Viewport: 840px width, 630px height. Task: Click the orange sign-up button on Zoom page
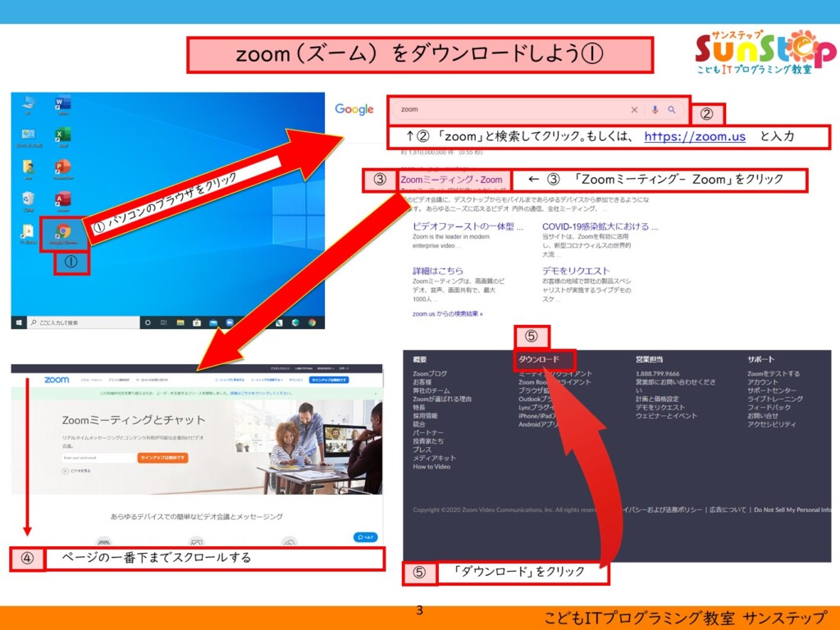pyautogui.click(x=163, y=458)
